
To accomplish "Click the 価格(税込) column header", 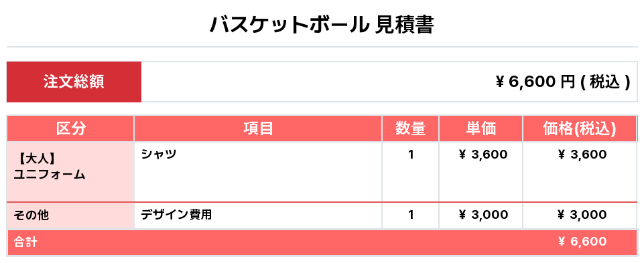I will pyautogui.click(x=580, y=129).
